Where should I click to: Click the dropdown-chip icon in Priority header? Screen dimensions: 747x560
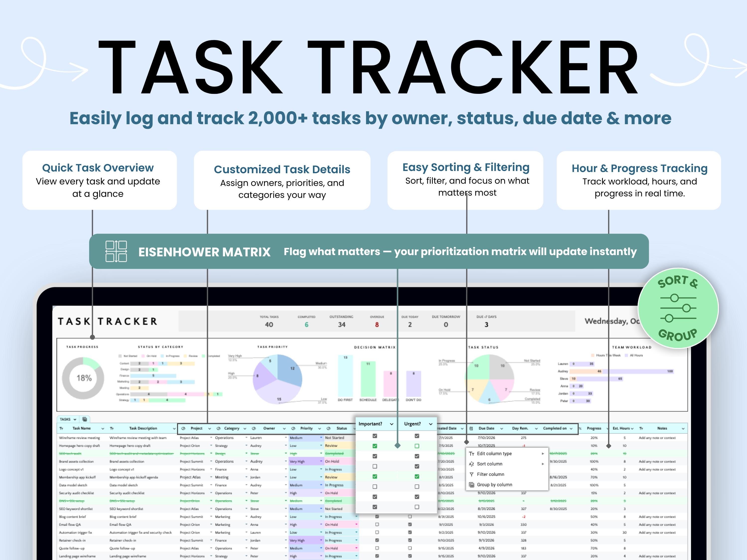(294, 428)
